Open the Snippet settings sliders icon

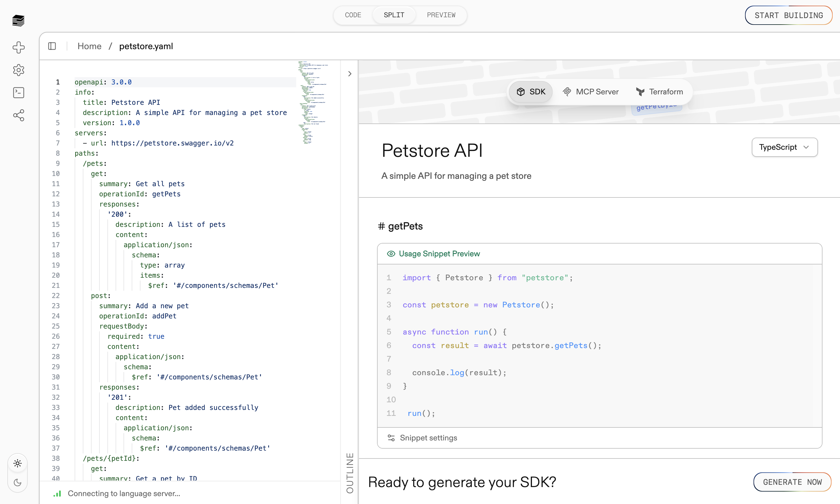click(391, 438)
